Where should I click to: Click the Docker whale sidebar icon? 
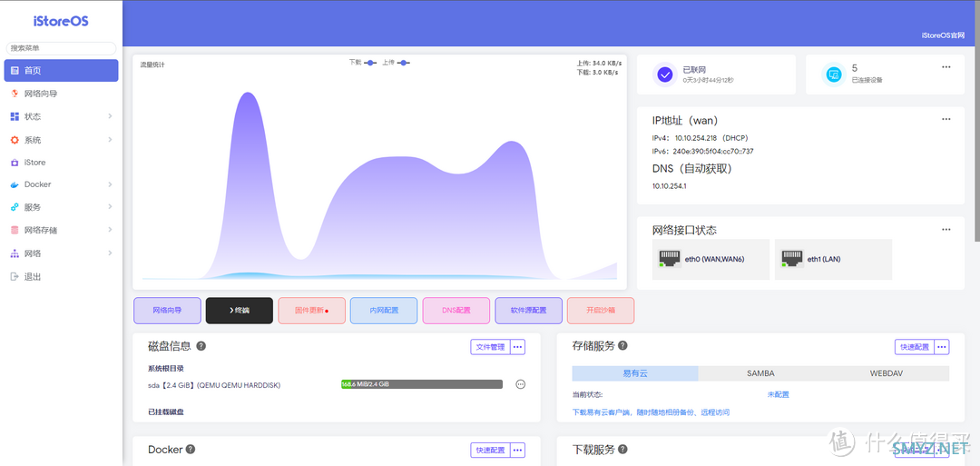coord(15,185)
